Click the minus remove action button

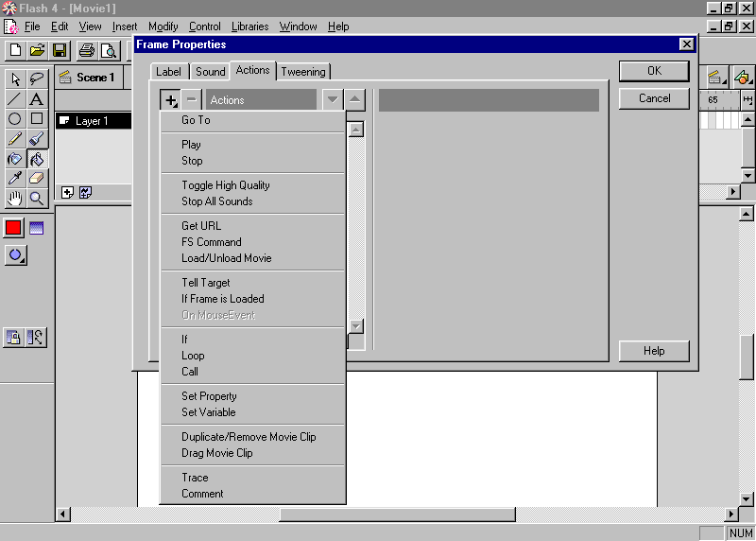(192, 100)
